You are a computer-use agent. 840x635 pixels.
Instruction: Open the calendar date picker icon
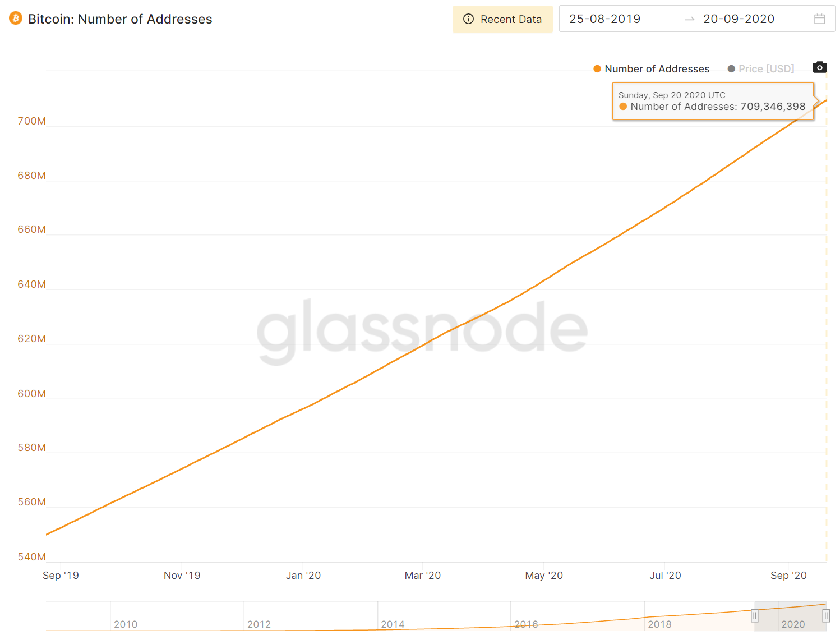pyautogui.click(x=819, y=19)
